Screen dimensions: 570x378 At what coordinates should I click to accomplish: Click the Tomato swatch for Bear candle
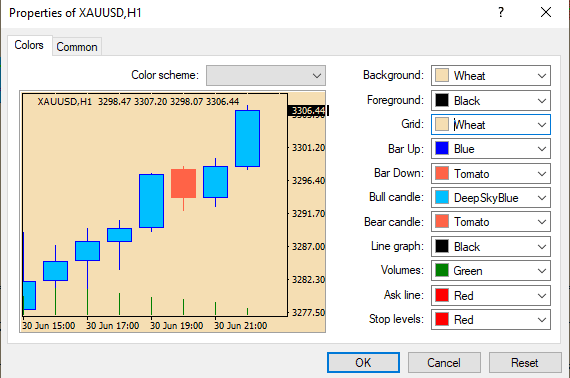click(x=442, y=222)
